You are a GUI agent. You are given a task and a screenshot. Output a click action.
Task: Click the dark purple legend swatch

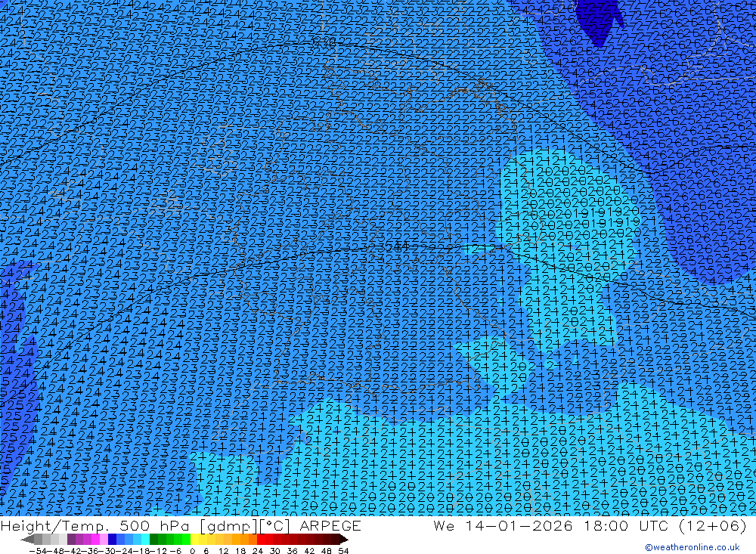[71, 539]
